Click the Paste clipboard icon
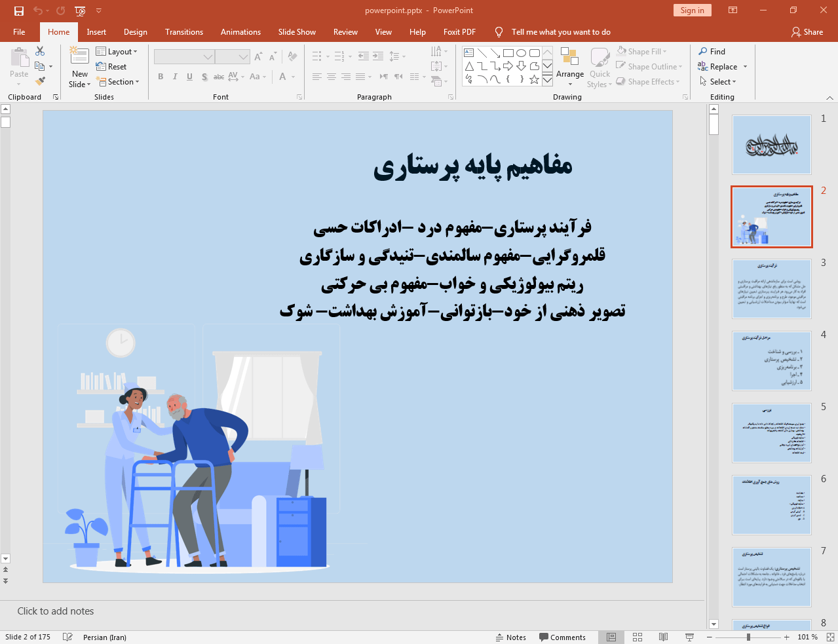The width and height of the screenshot is (838, 644). click(19, 58)
